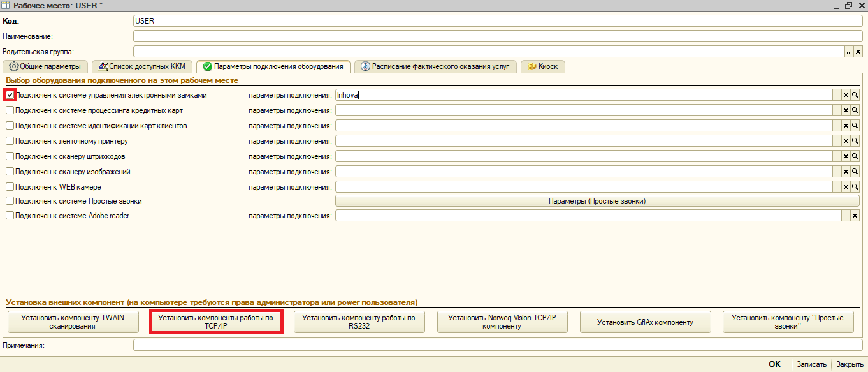Click into the Родительская группа field

click(x=489, y=52)
